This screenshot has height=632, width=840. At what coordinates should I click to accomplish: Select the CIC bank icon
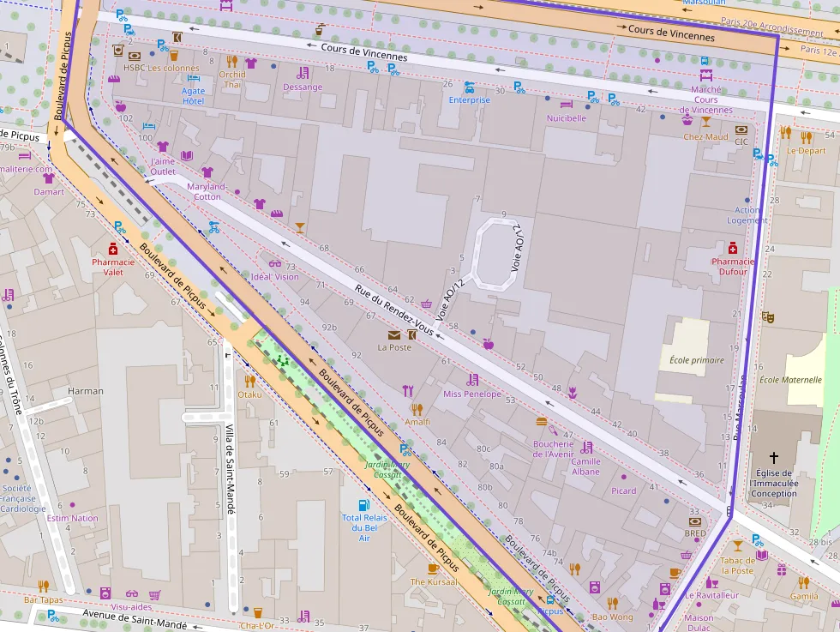pyautogui.click(x=741, y=129)
